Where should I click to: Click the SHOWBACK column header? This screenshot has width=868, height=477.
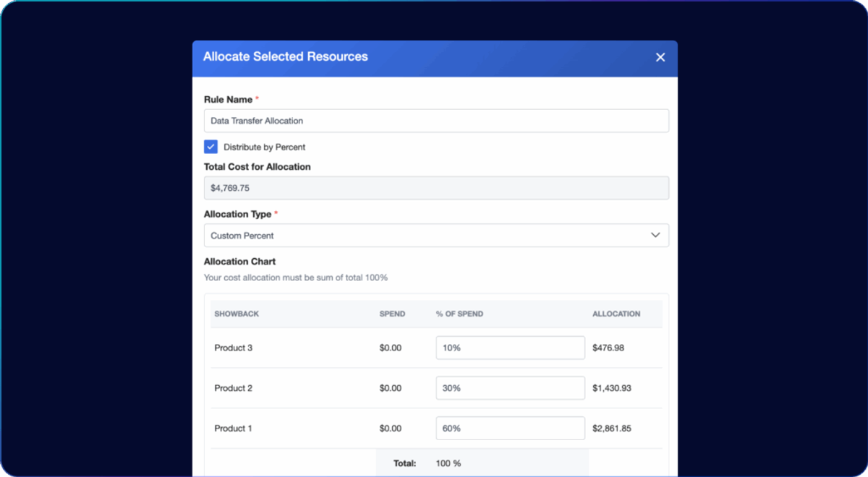point(237,314)
